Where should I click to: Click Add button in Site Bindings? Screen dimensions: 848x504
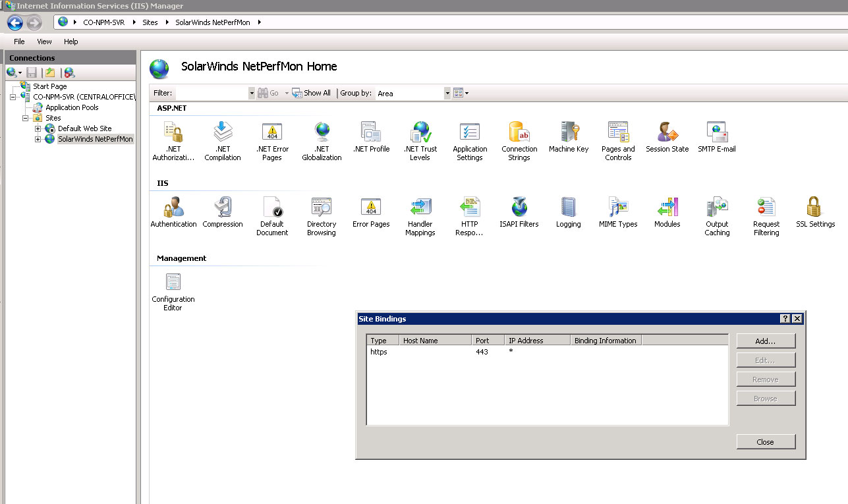[x=766, y=341]
